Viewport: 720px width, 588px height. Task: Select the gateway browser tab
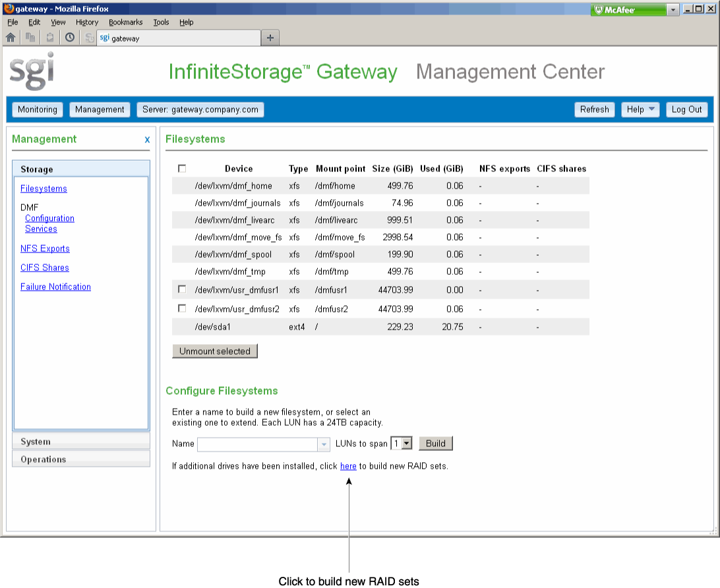click(179, 38)
